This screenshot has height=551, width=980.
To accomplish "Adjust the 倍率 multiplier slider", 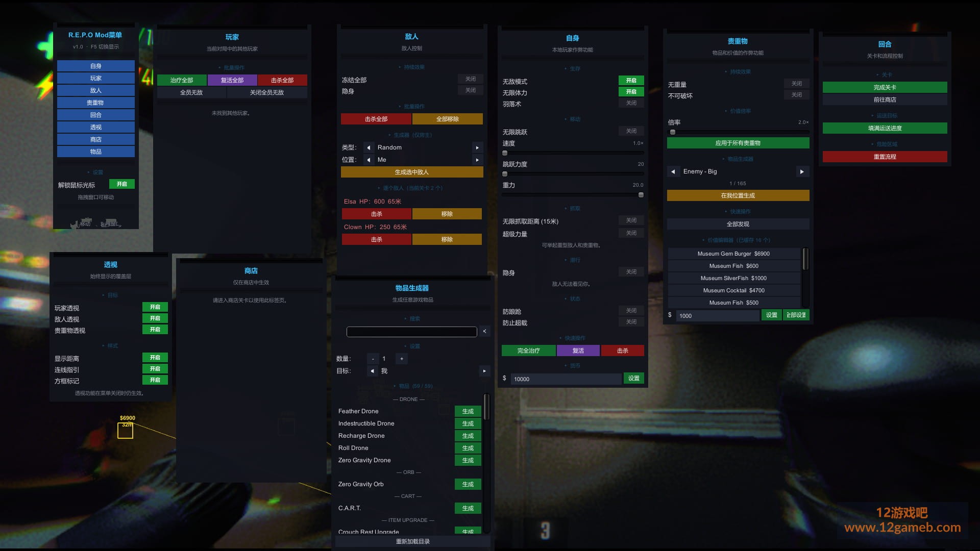I will point(738,132).
